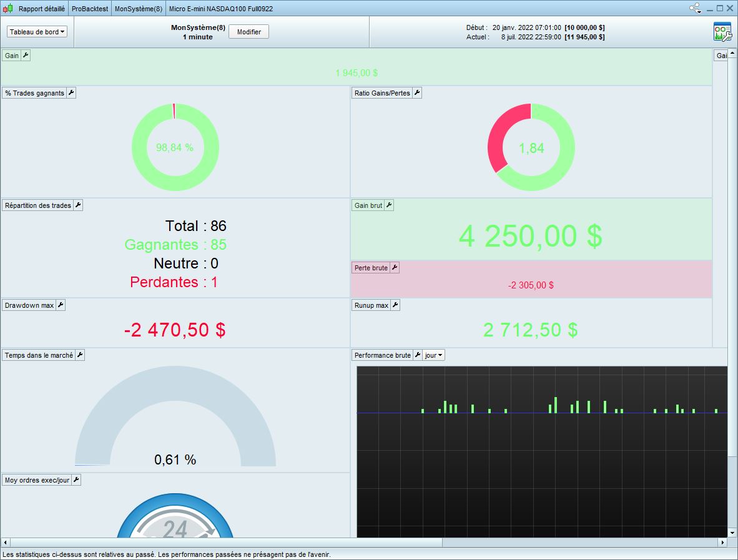Image resolution: width=738 pixels, height=560 pixels.
Task: Click wrench icon next to Gain brut
Action: tap(389, 205)
